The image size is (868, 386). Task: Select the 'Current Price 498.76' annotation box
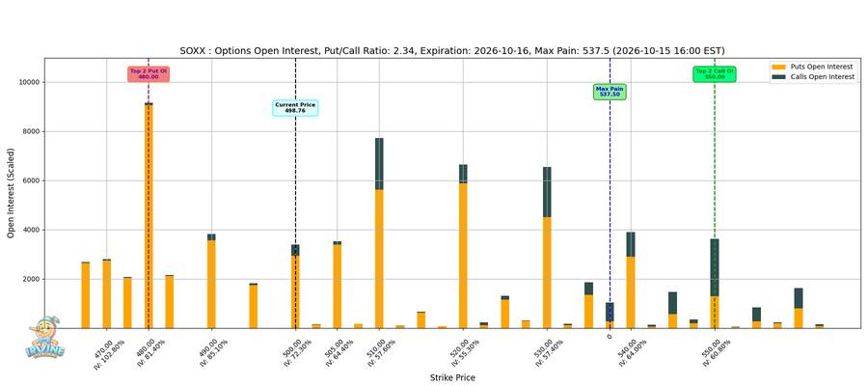[x=295, y=107]
